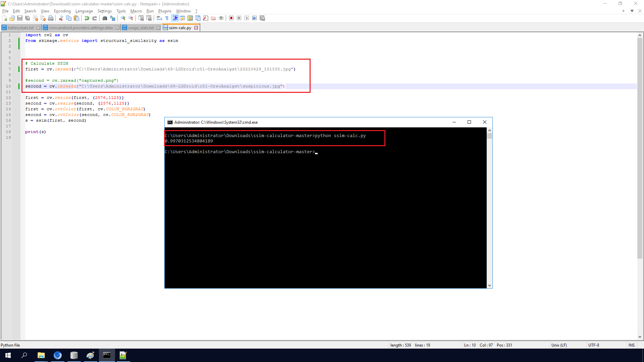This screenshot has width=644, height=362.
Task: Click the Cut scissors icon
Action: [x=61, y=18]
